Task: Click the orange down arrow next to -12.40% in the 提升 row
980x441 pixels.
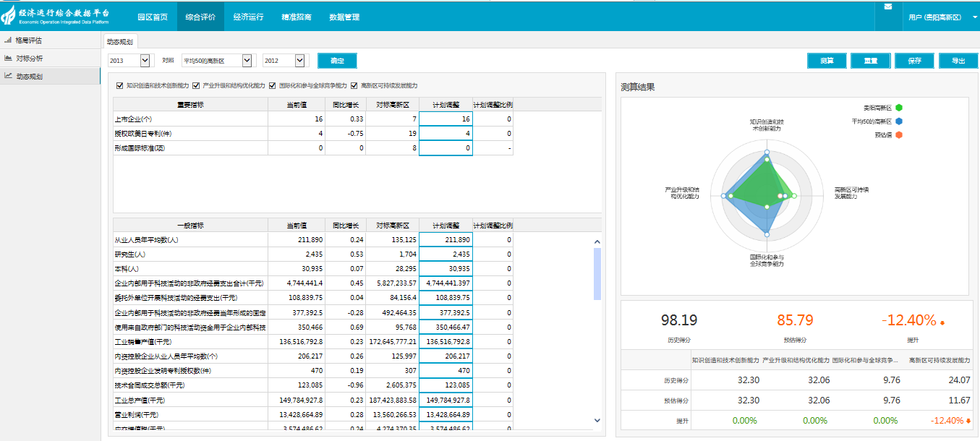Action: click(x=968, y=421)
